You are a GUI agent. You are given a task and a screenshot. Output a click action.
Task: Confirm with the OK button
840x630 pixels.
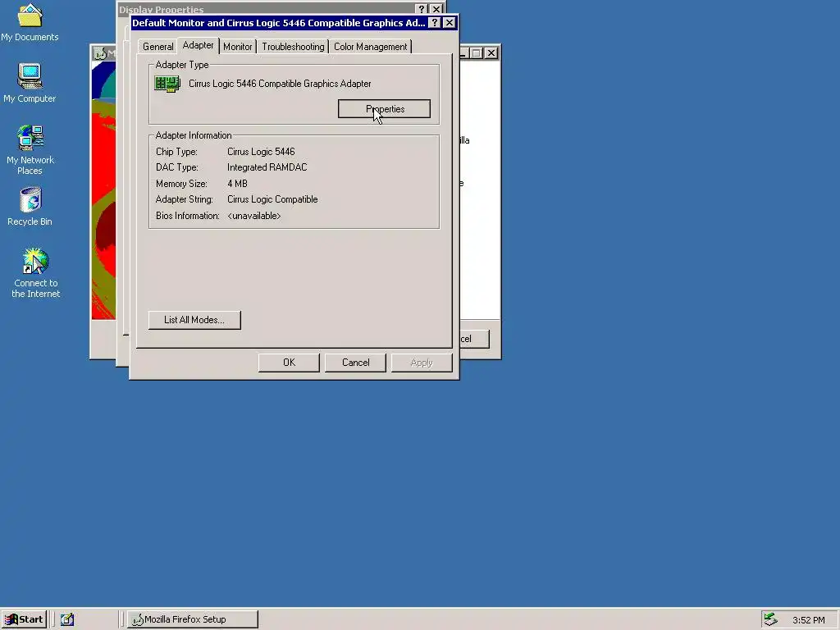[x=289, y=363]
